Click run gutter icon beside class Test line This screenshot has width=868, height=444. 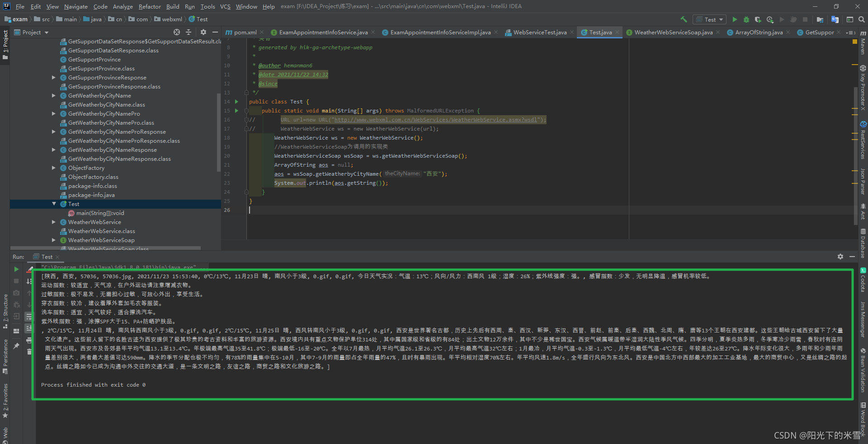(236, 102)
